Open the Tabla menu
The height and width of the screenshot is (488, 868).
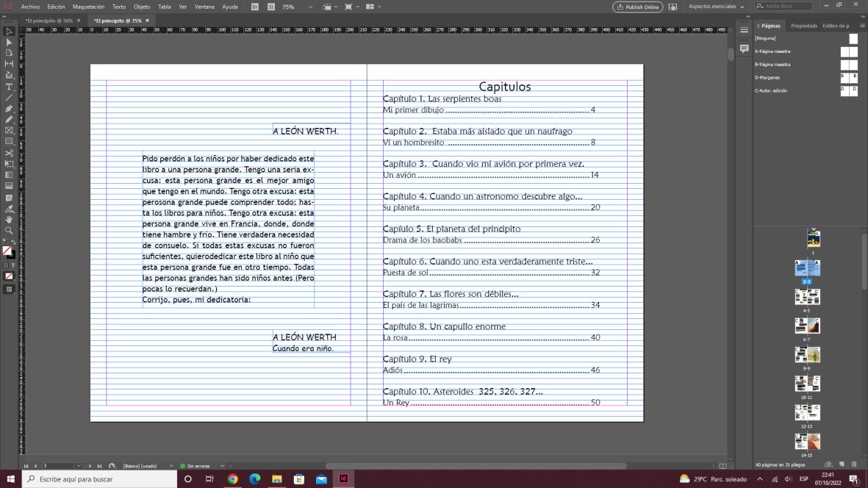pyautogui.click(x=165, y=7)
